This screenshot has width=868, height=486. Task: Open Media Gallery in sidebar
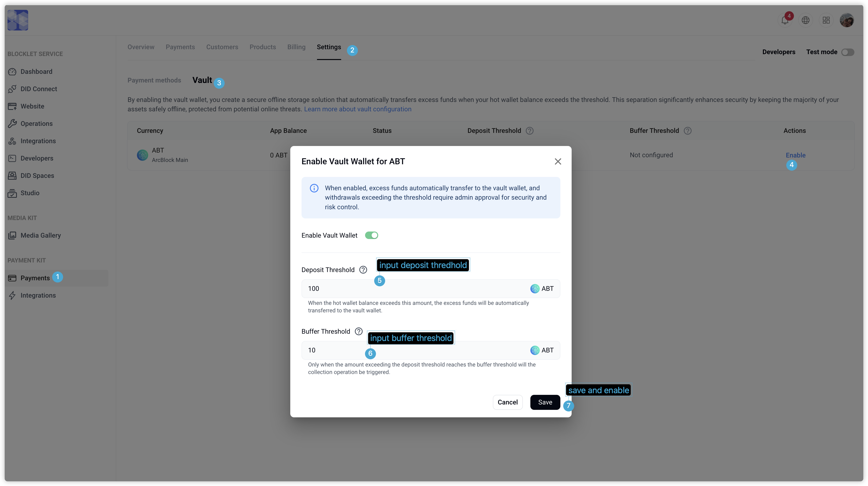pos(40,236)
